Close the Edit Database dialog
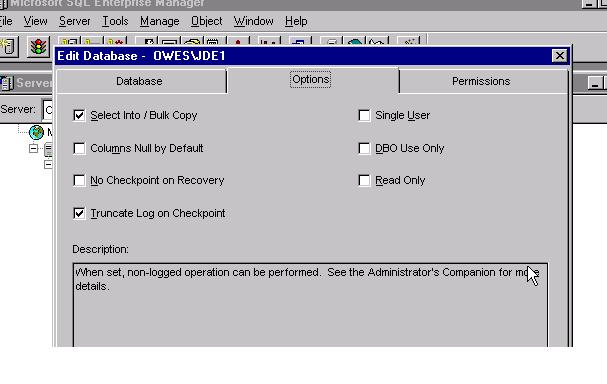This screenshot has height=384, width=607. point(559,56)
